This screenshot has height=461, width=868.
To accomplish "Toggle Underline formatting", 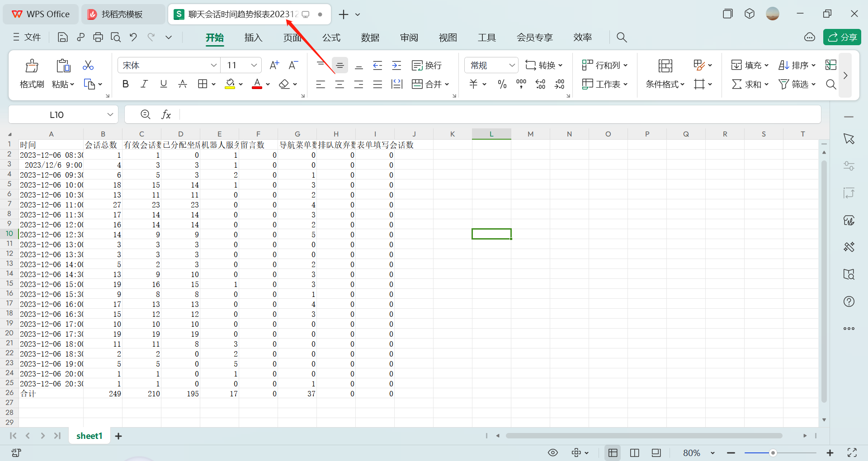I will pyautogui.click(x=164, y=84).
